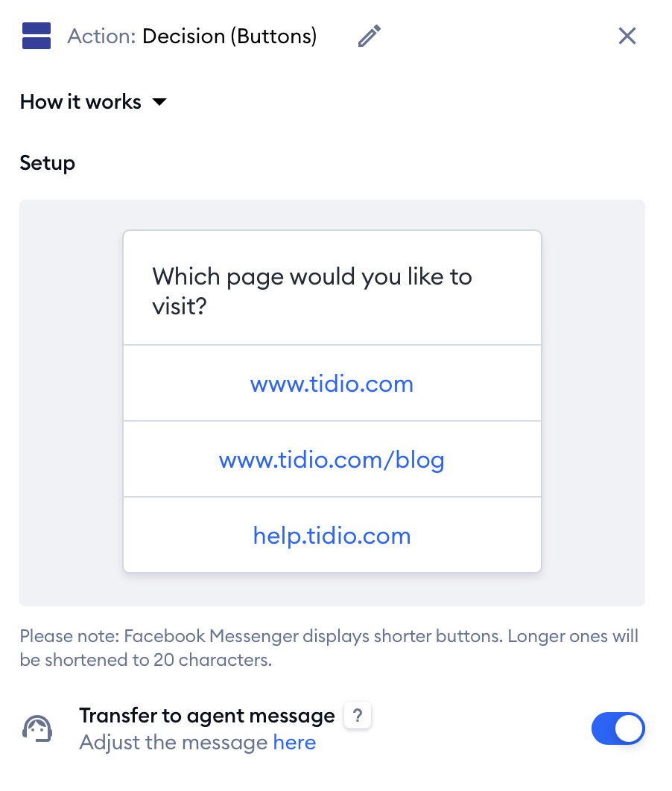
Task: Open the question mark help tooltip
Action: 358,717
